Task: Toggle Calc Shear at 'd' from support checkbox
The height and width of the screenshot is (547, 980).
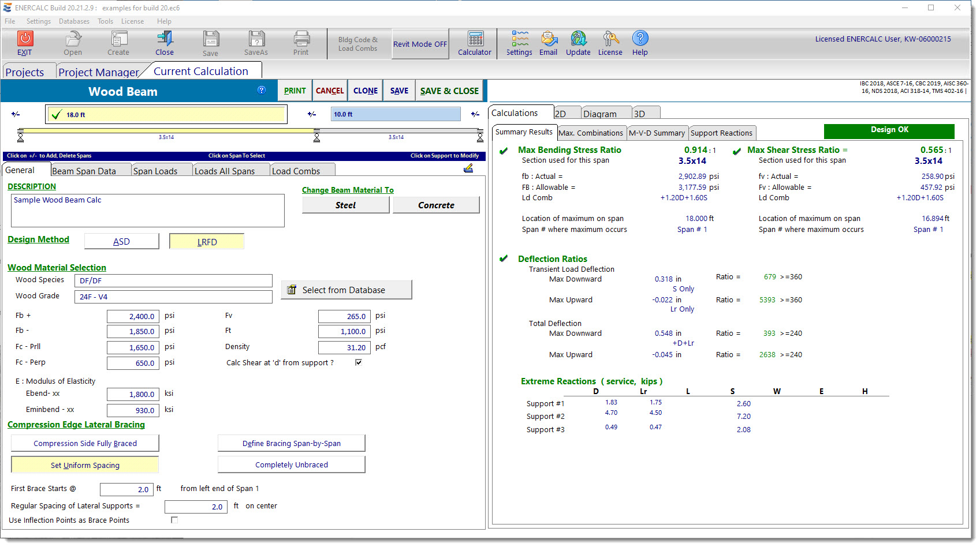Action: tap(359, 362)
